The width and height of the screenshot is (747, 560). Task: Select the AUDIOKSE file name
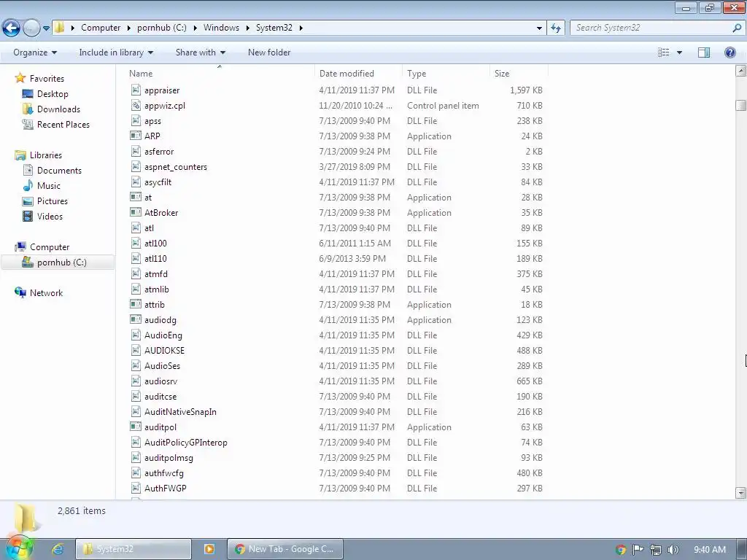click(x=164, y=351)
